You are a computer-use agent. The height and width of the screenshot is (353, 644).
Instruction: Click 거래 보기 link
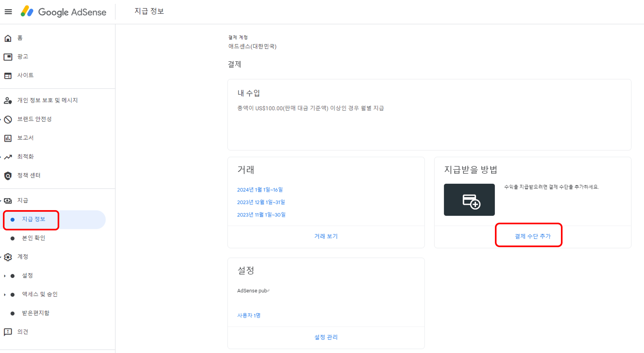click(x=326, y=236)
